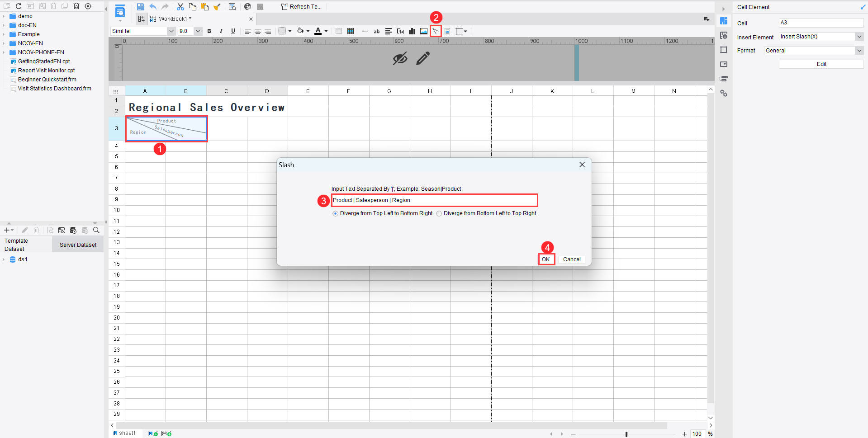
Task: Click the Cut scissors icon
Action: click(x=180, y=7)
